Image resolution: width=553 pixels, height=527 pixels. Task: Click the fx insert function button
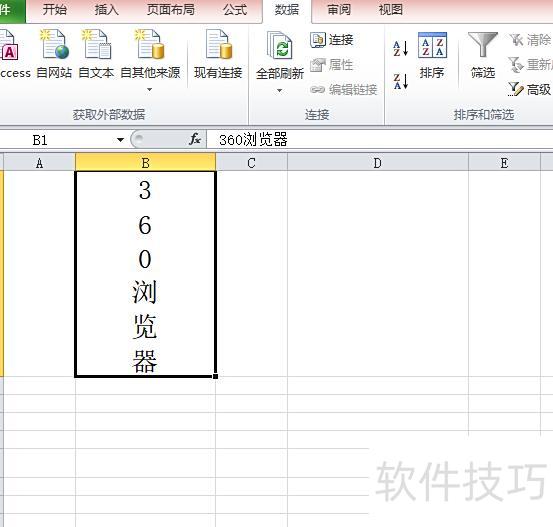(x=195, y=139)
